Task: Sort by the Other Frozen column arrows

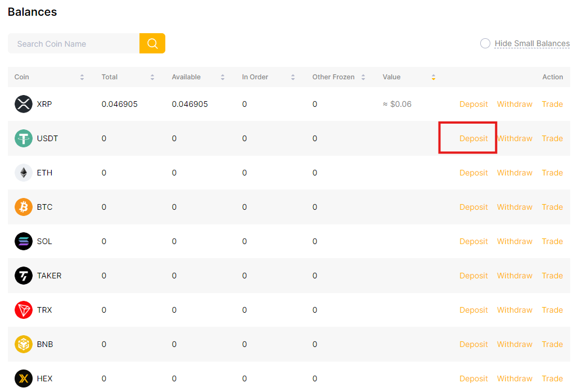Action: pos(363,77)
